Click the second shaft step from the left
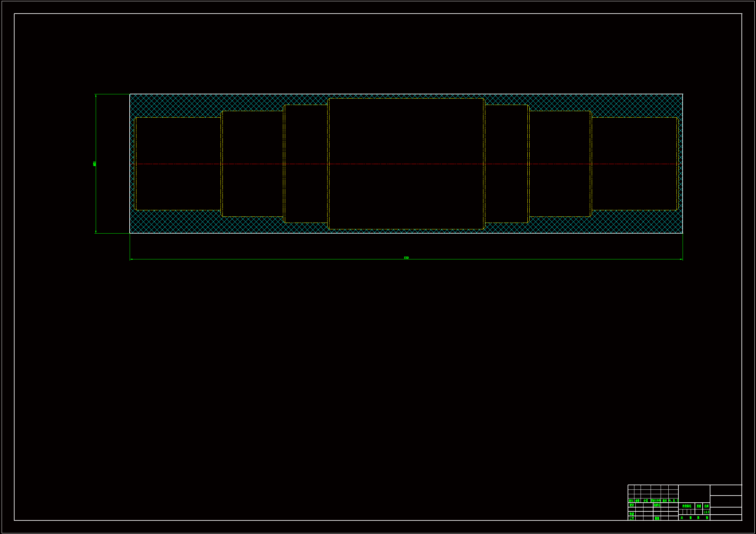 pos(253,111)
